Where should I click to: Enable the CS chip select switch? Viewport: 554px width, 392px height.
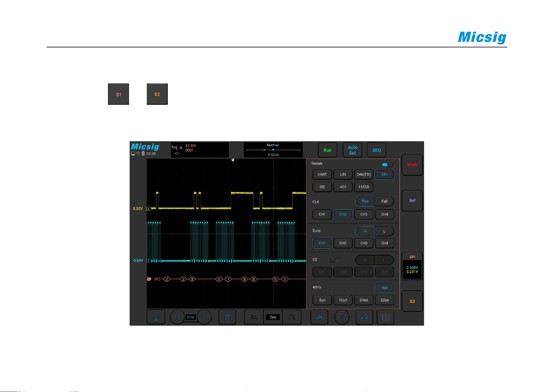coord(335,260)
